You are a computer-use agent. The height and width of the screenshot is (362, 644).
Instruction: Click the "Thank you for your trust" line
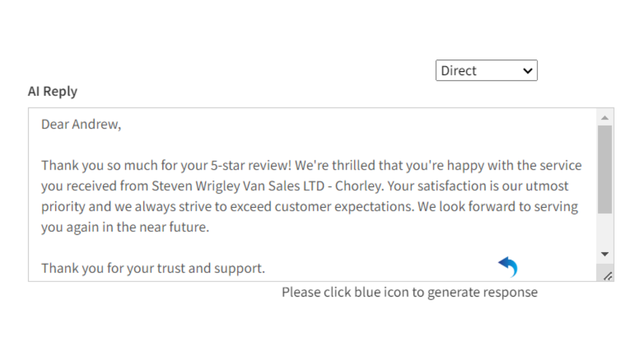click(x=153, y=268)
